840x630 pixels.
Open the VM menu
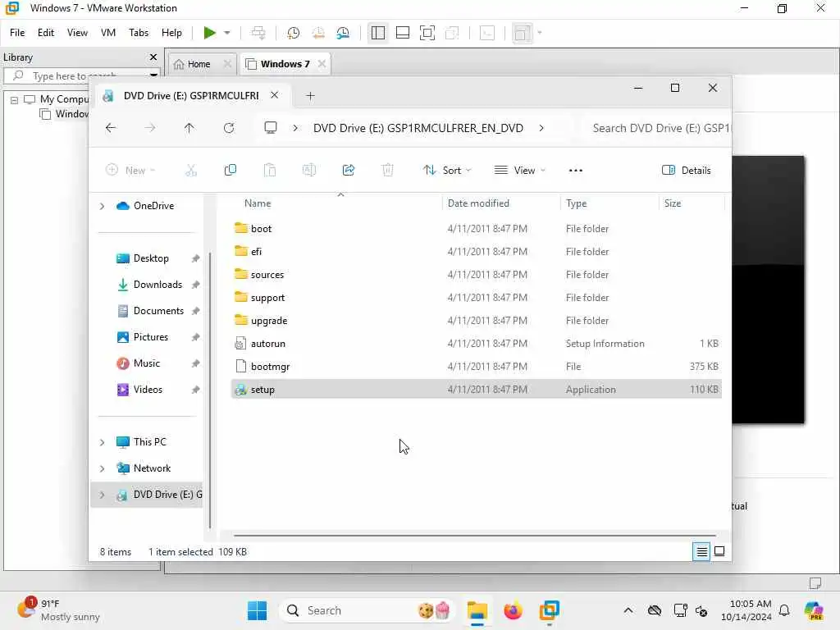point(108,33)
